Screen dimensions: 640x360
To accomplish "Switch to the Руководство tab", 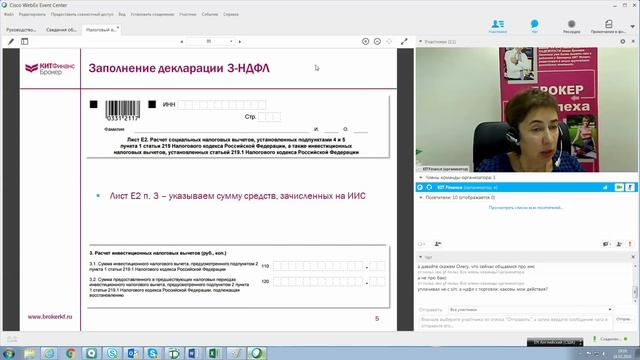I will pos(21,30).
